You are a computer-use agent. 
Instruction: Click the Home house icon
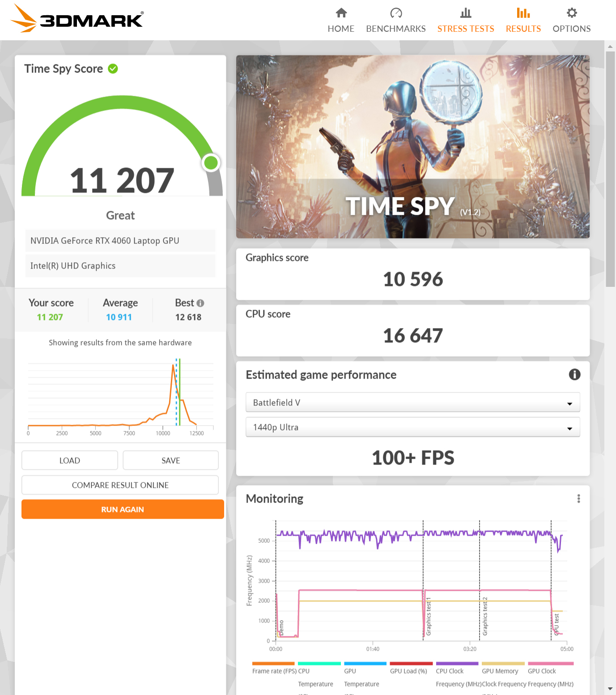tap(341, 13)
